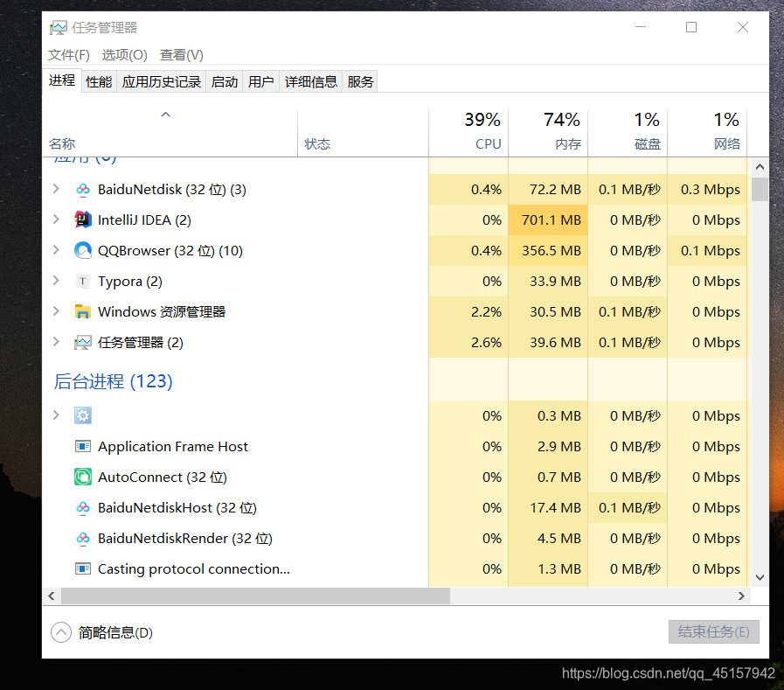This screenshot has width=784, height=690.
Task: Expand the BaiduNetdisk process group
Action: pos(56,189)
